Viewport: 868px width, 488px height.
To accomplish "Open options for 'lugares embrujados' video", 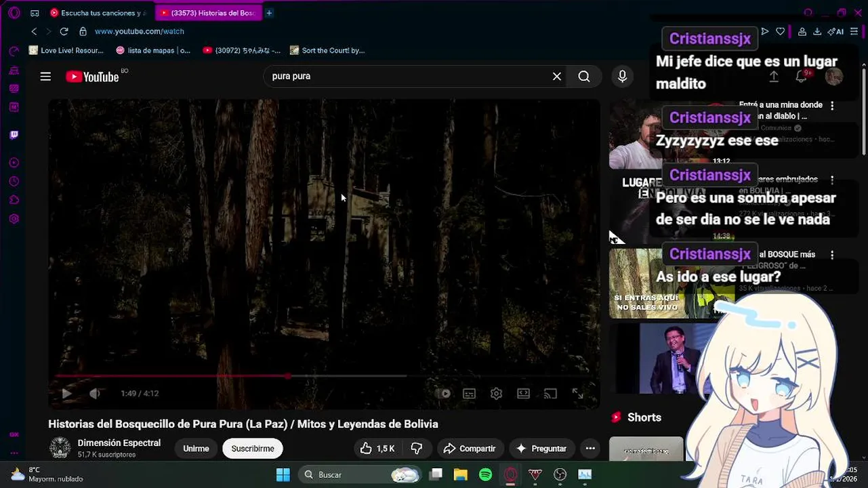I will (832, 180).
